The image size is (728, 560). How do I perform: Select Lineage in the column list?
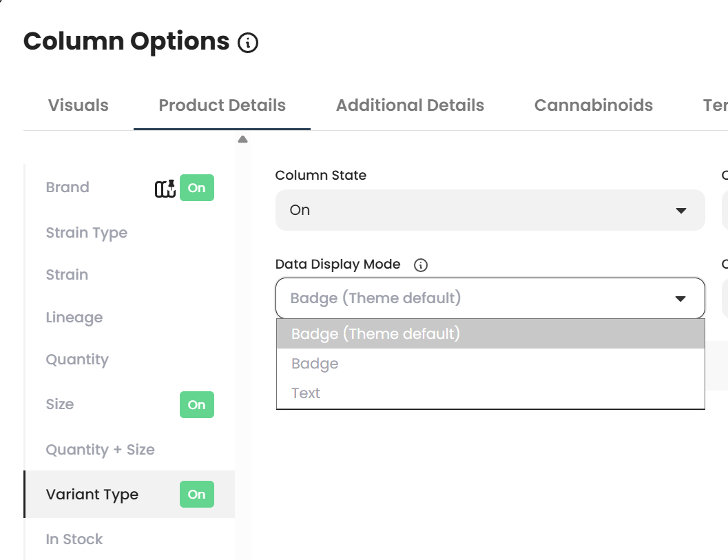coord(74,318)
